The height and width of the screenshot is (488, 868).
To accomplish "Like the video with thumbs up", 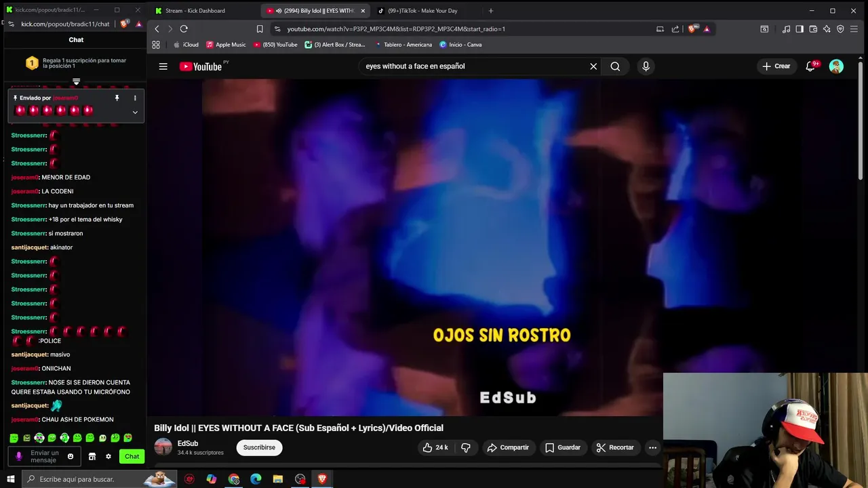I will click(x=435, y=447).
